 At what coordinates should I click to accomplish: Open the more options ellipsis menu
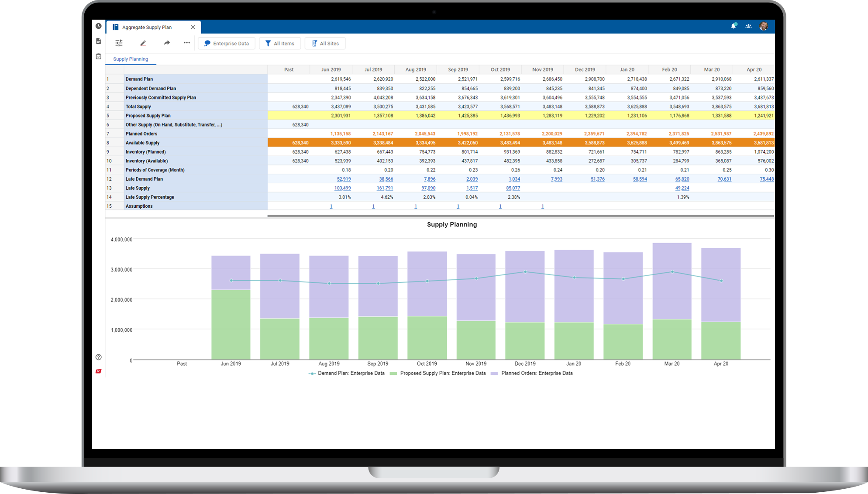pyautogui.click(x=186, y=43)
